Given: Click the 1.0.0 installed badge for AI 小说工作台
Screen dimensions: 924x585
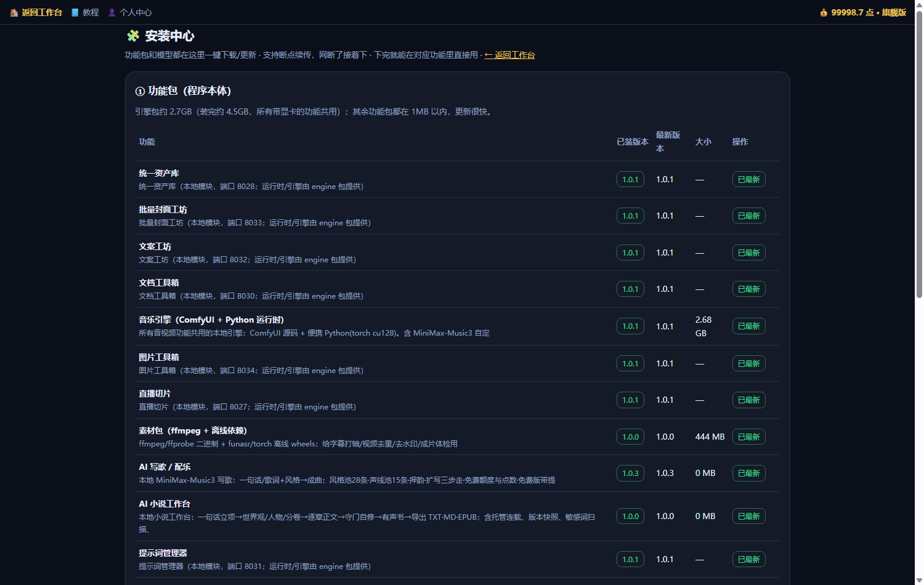Looking at the screenshot, I should [x=630, y=516].
